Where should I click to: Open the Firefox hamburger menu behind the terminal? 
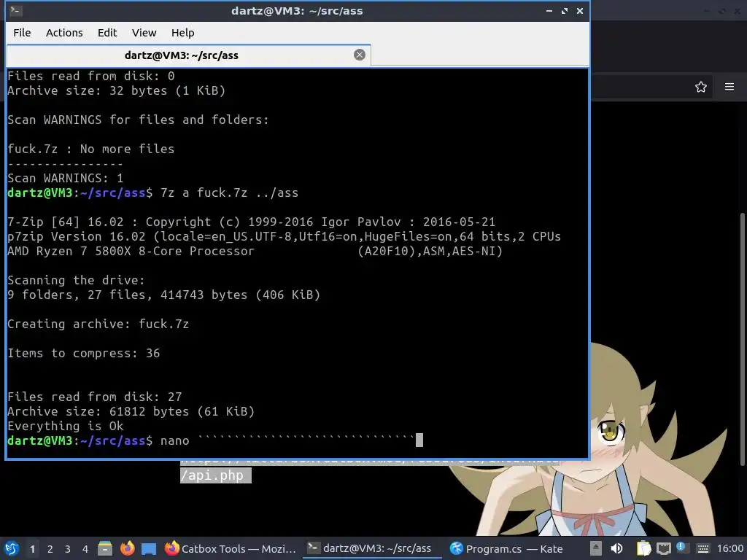729,87
